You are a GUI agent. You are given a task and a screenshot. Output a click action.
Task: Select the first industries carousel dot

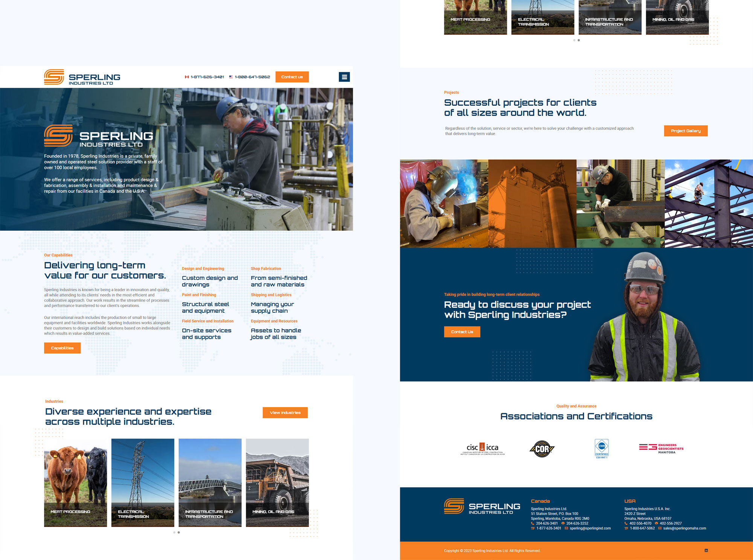point(174,533)
